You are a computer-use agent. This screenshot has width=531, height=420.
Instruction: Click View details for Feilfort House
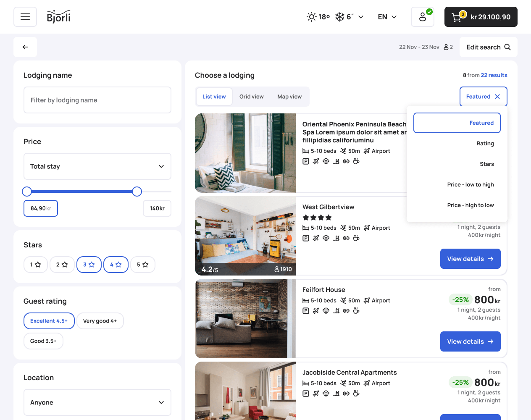pyautogui.click(x=470, y=341)
